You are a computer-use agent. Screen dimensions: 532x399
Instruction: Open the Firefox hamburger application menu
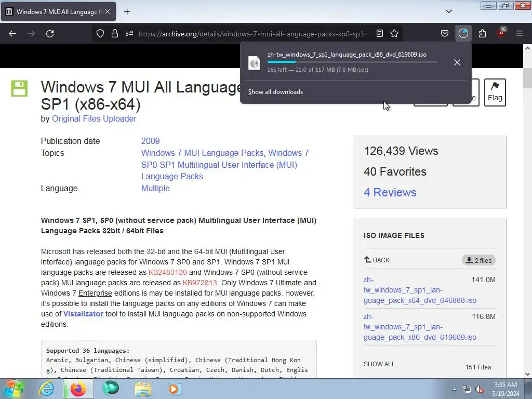520,33
